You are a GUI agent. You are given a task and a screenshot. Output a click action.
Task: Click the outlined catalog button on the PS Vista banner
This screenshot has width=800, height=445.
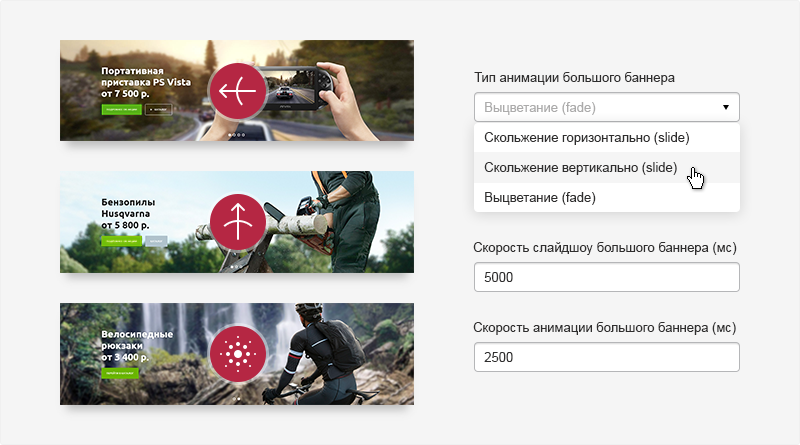tap(159, 109)
